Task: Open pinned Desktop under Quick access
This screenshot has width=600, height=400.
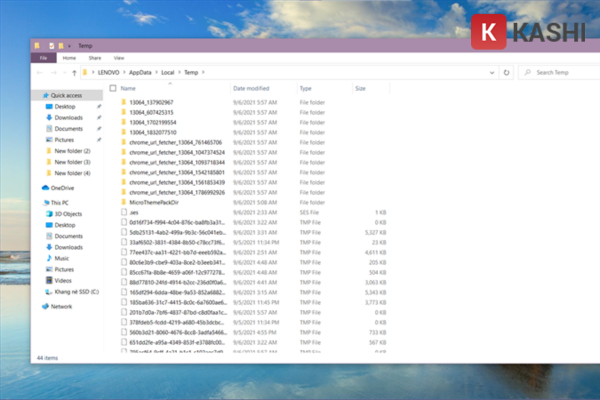Action: pos(65,106)
